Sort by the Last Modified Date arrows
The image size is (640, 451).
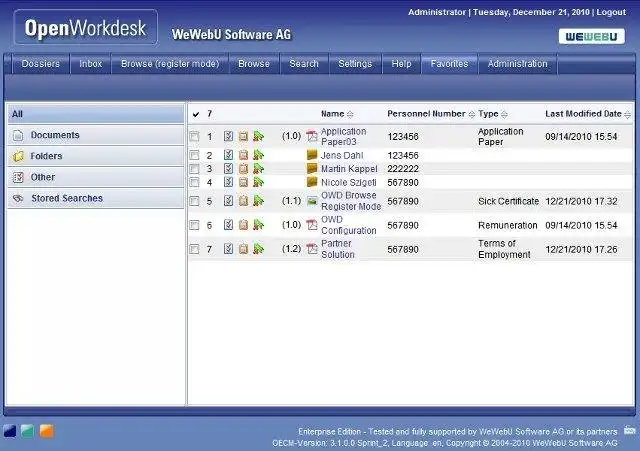[x=627, y=115]
